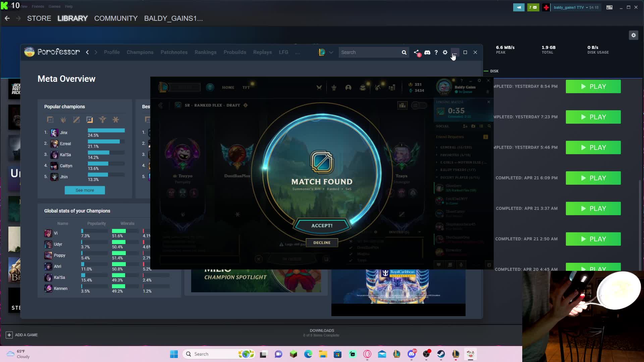The image size is (644, 362).
Task: Click Porofessor share icon
Action: [416, 52]
